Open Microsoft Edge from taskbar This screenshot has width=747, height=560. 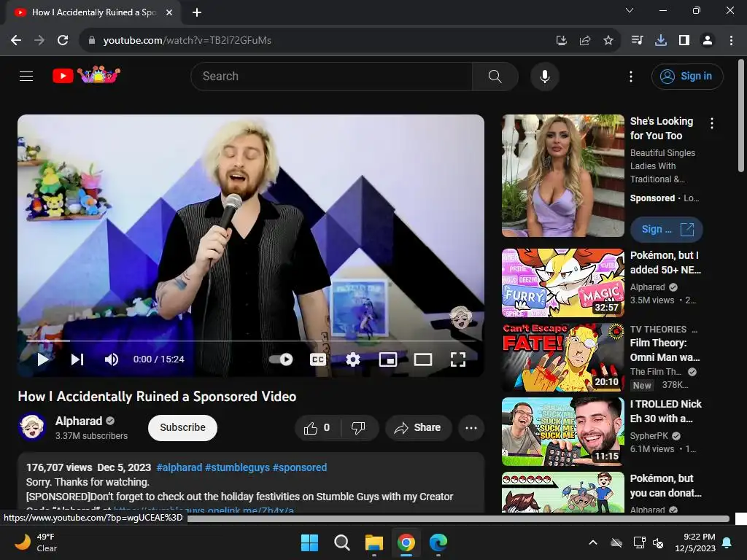coord(438,542)
